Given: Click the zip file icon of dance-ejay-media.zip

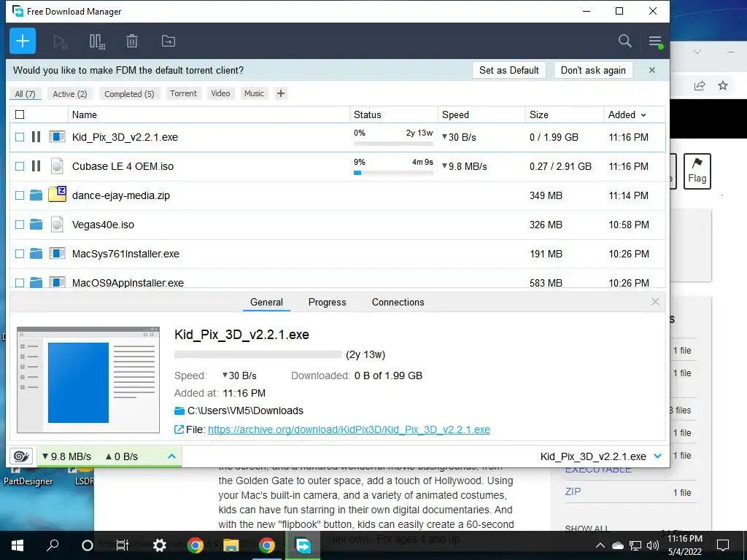Looking at the screenshot, I should (x=57, y=194).
